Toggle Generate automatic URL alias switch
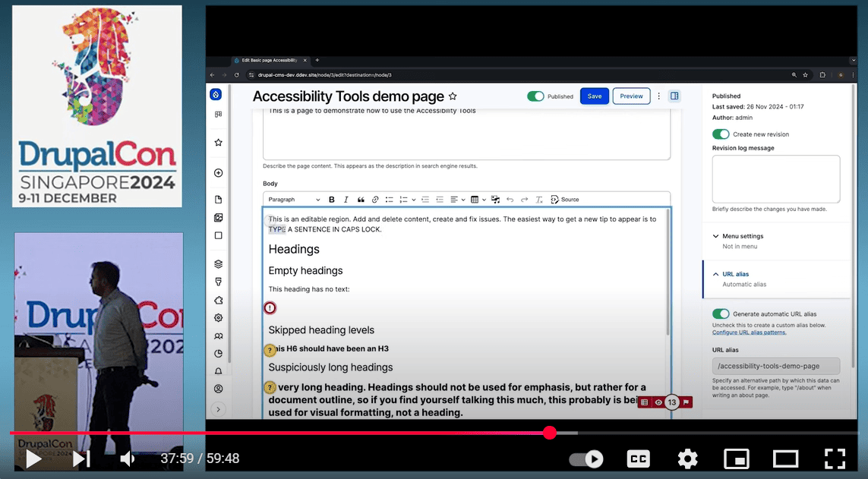 click(721, 314)
